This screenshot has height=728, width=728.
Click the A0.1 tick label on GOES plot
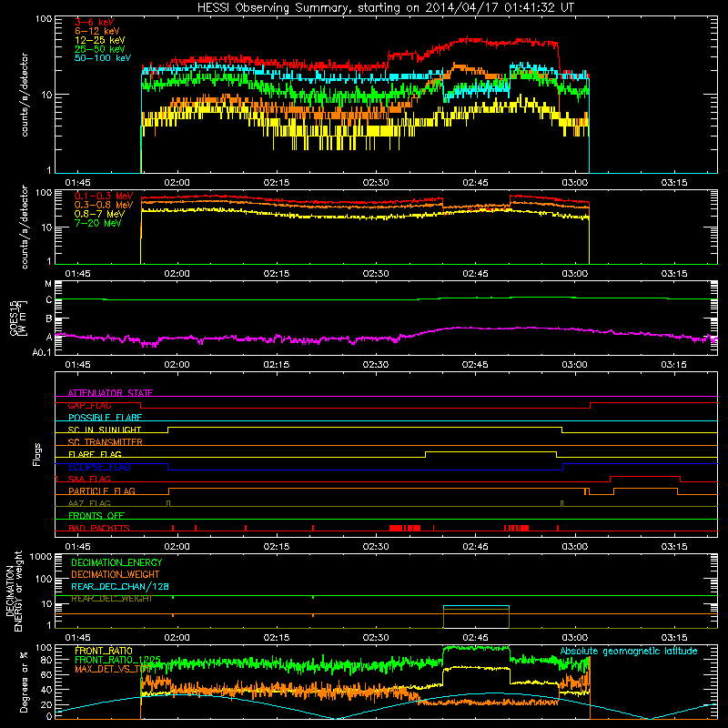click(42, 353)
